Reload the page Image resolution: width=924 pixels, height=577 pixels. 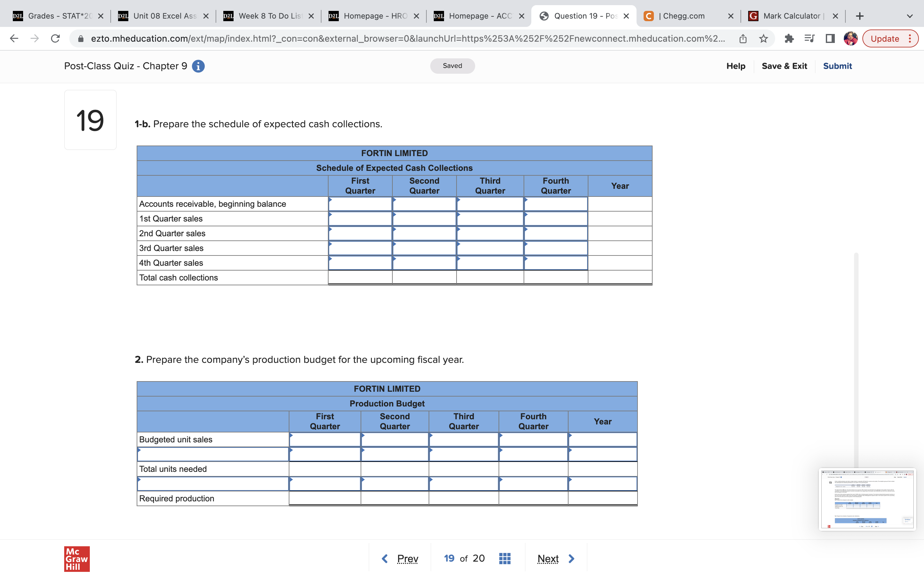pos(56,38)
